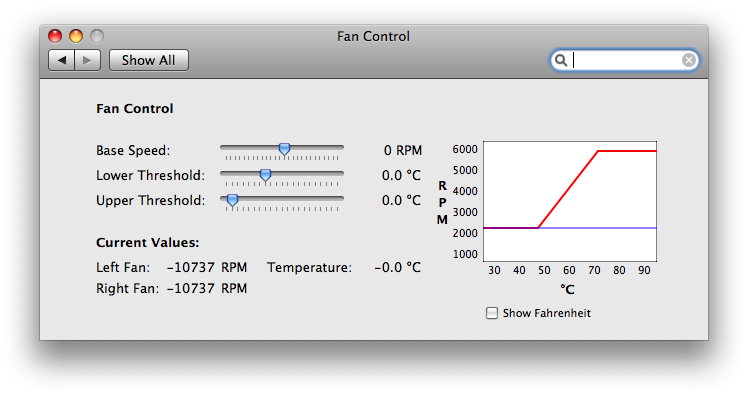Click the right end of Base Speed track
748x395 pixels.
pyautogui.click(x=341, y=147)
